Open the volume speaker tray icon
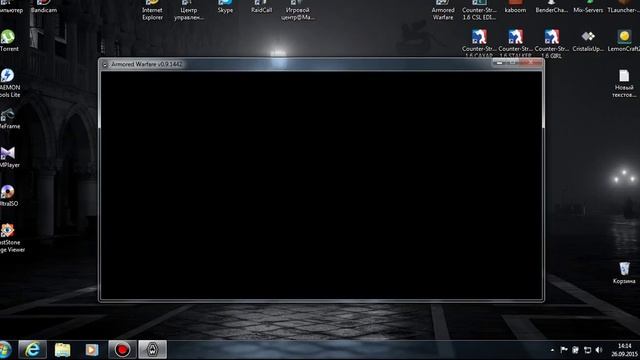640x360 pixels. [x=599, y=350]
